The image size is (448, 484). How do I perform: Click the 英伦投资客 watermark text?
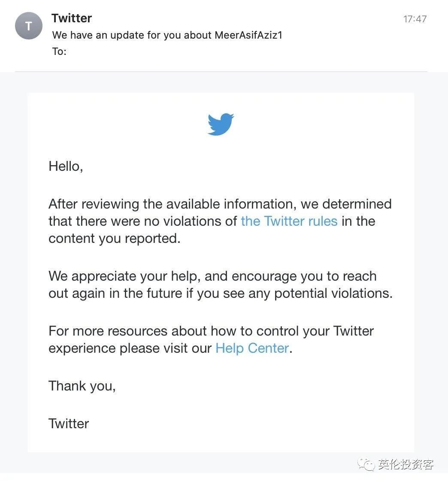tap(406, 464)
